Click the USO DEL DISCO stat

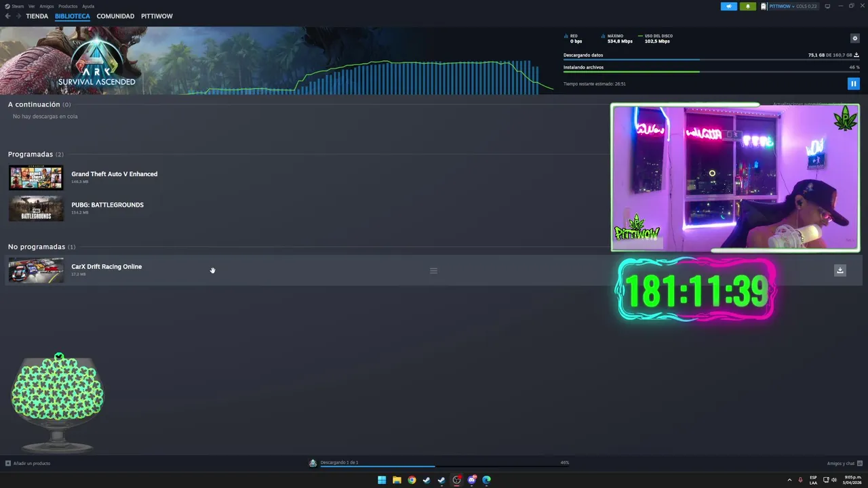coord(655,39)
